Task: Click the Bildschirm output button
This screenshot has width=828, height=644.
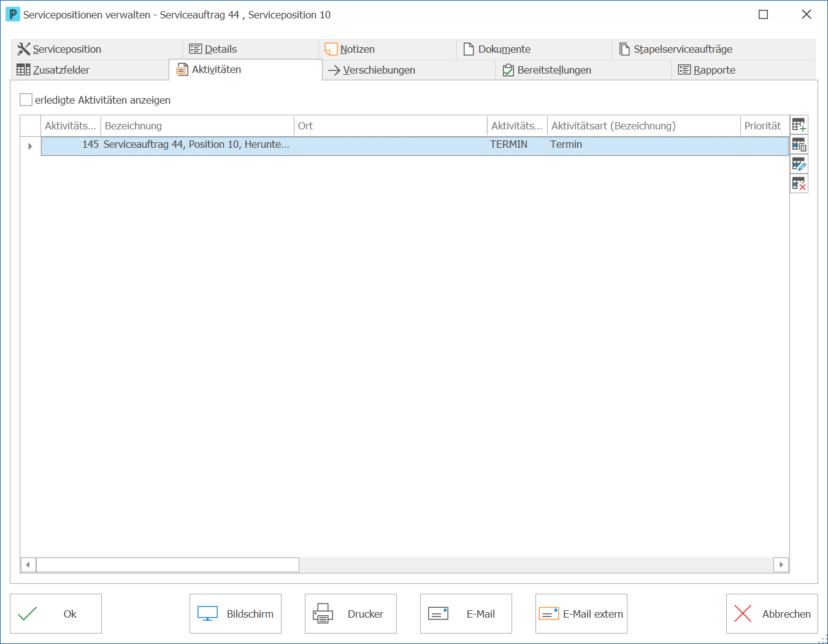Action: click(236, 613)
